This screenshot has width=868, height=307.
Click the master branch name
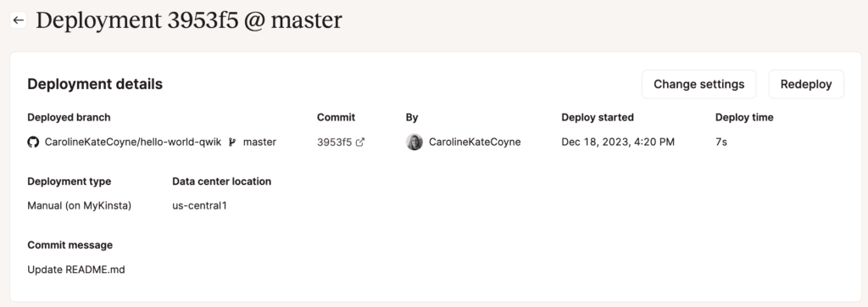259,142
